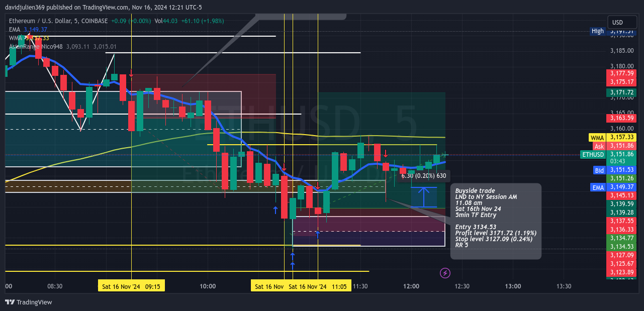
Task: Click the High label on price axis
Action: (x=598, y=31)
